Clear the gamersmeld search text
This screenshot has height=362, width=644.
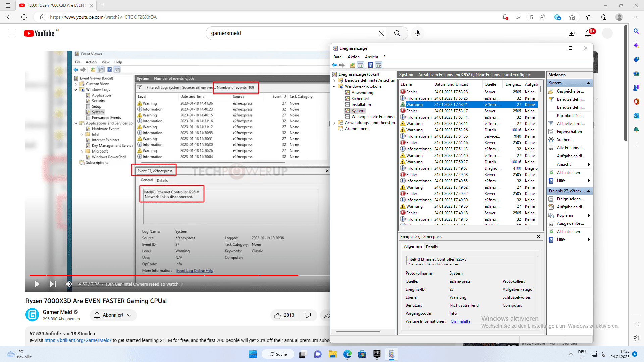[381, 33]
